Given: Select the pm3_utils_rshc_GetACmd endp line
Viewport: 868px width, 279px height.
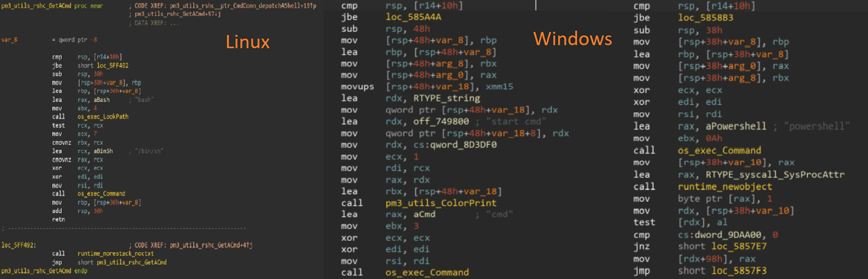Looking at the screenshot, I should pyautogui.click(x=44, y=271).
